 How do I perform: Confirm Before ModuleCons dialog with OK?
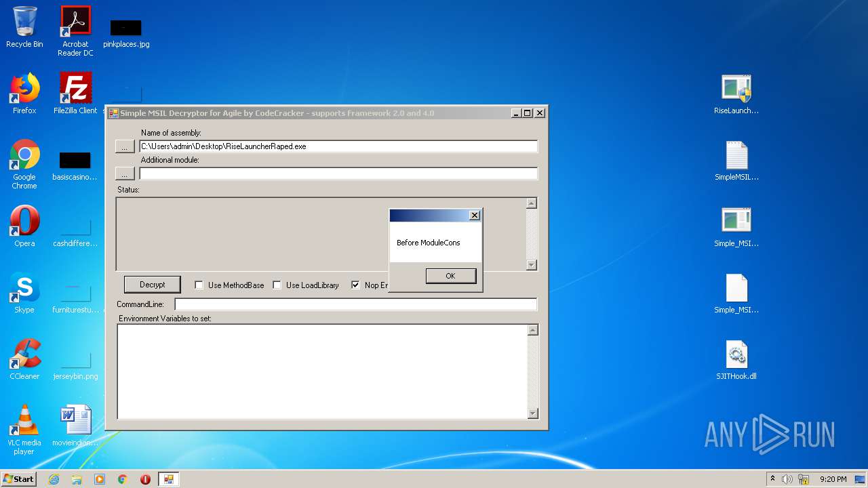click(x=451, y=276)
